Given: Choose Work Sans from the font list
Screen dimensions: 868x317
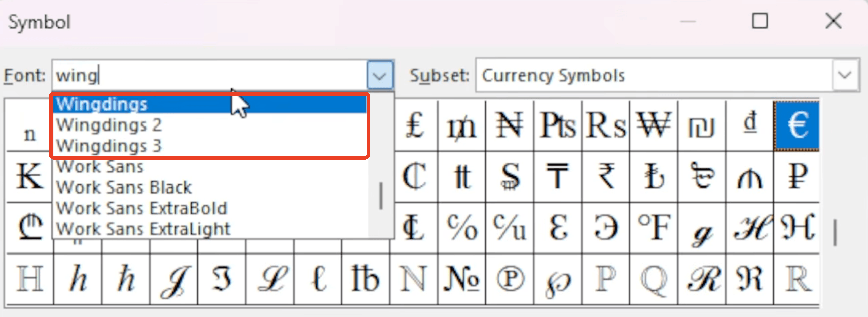Looking at the screenshot, I should pos(210,167).
